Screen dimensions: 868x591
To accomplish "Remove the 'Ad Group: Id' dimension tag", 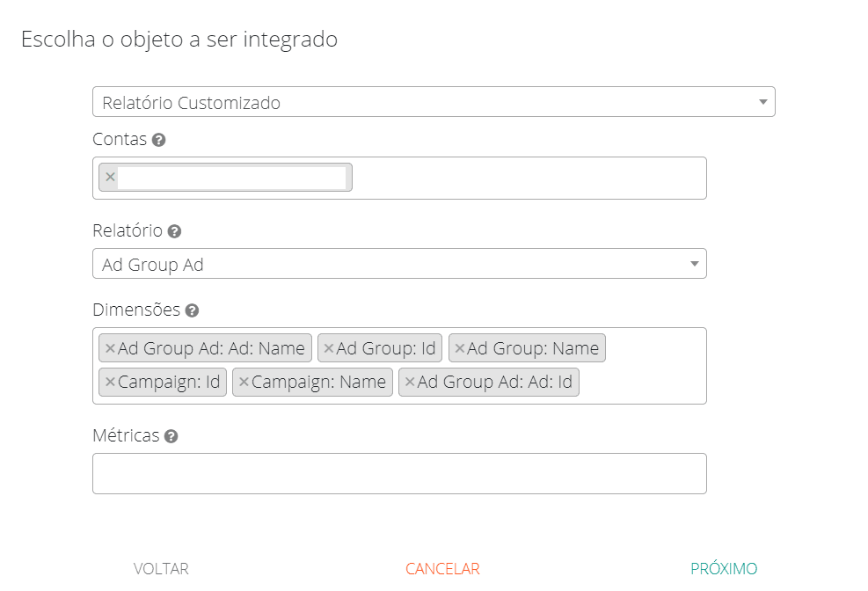I will [x=328, y=348].
